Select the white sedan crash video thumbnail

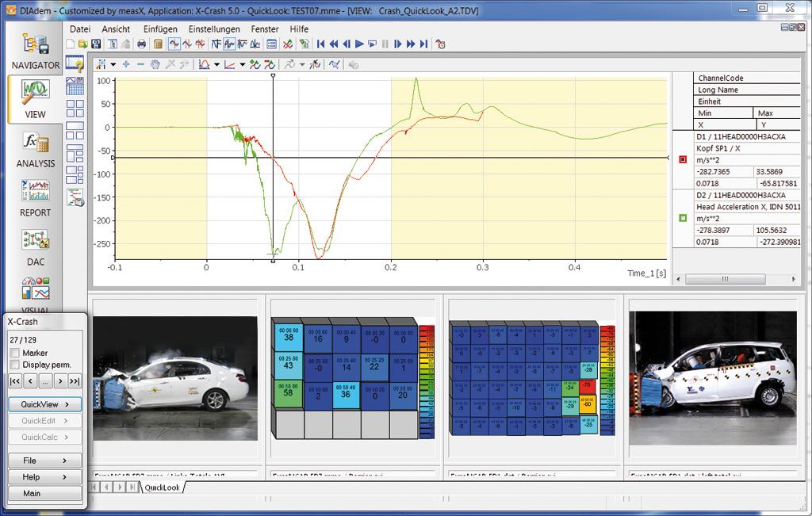coord(175,378)
